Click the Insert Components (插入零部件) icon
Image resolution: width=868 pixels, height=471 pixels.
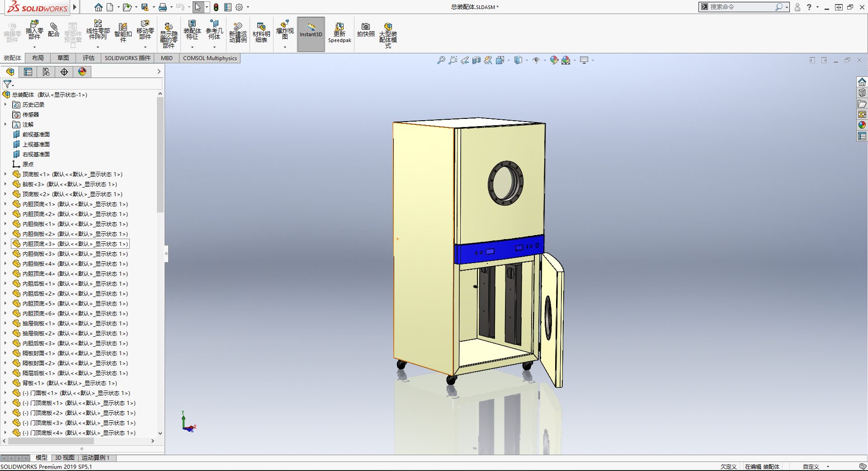click(x=34, y=29)
